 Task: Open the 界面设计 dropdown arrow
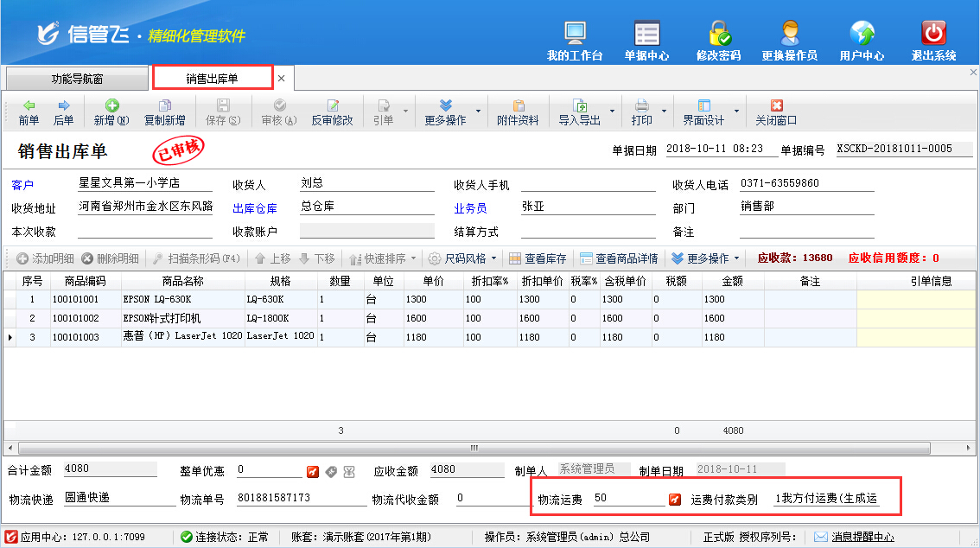coord(736,112)
